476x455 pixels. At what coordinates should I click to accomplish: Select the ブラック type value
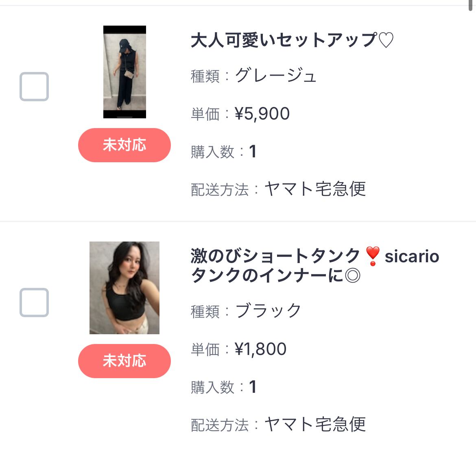[x=268, y=311]
